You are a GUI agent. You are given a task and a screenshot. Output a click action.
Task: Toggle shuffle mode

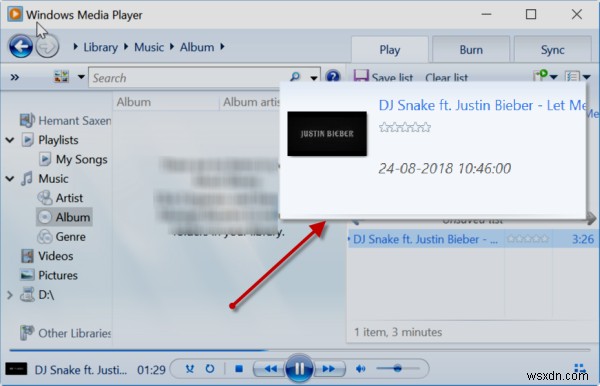[x=190, y=369]
